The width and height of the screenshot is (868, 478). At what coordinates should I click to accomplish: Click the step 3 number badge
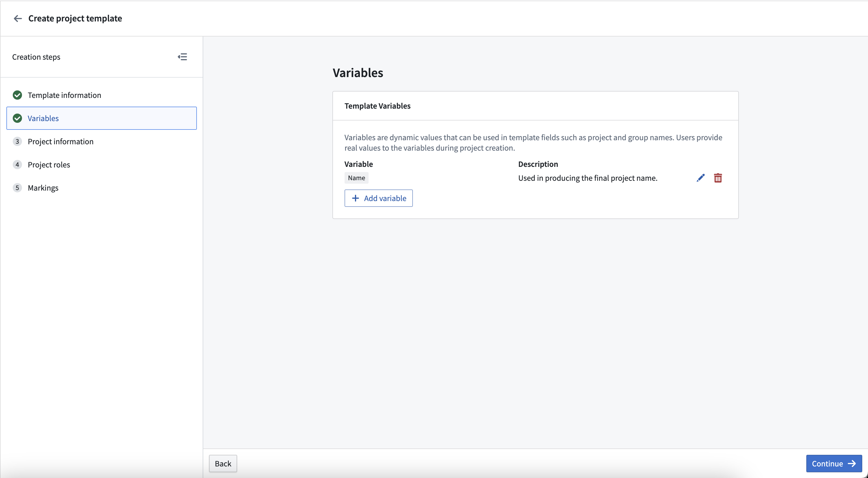pyautogui.click(x=17, y=142)
